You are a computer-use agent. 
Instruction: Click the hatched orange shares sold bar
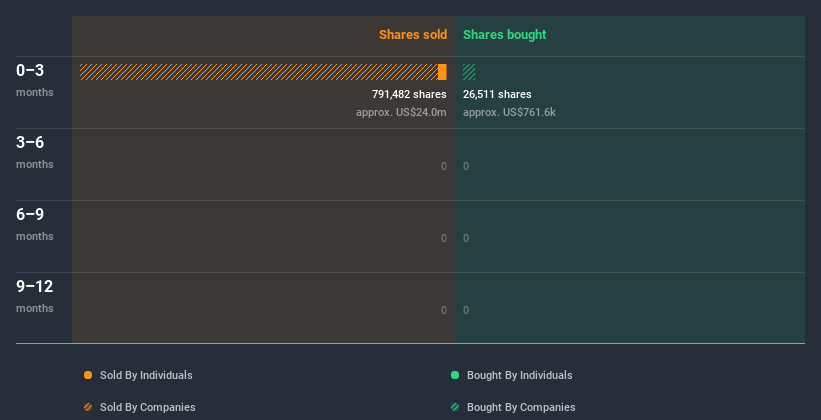click(259, 72)
